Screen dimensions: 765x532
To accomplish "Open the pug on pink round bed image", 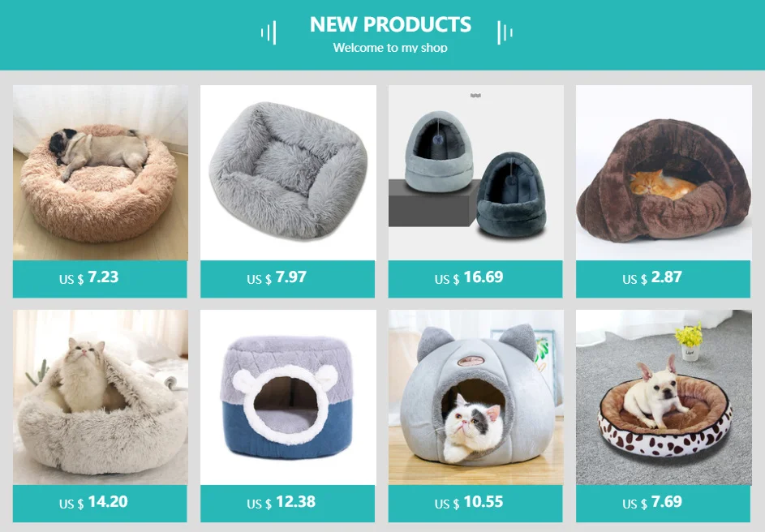I will coord(100,173).
